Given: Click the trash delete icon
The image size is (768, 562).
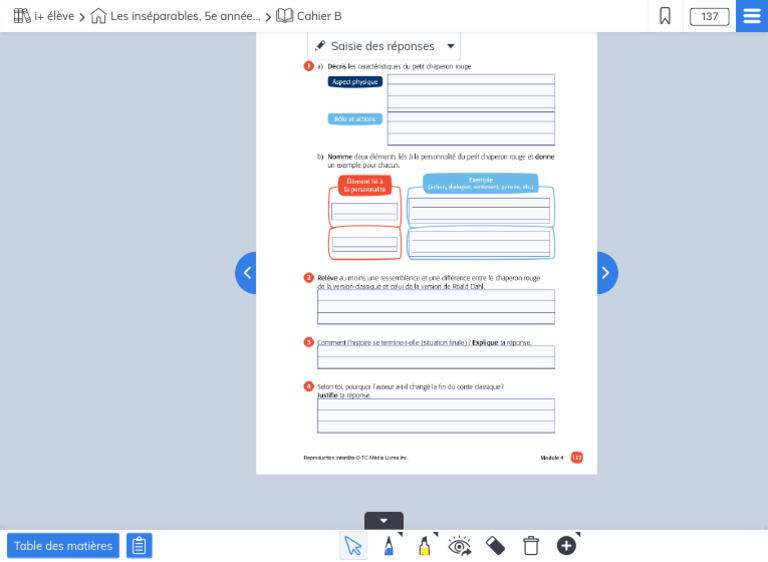Looking at the screenshot, I should (x=531, y=545).
